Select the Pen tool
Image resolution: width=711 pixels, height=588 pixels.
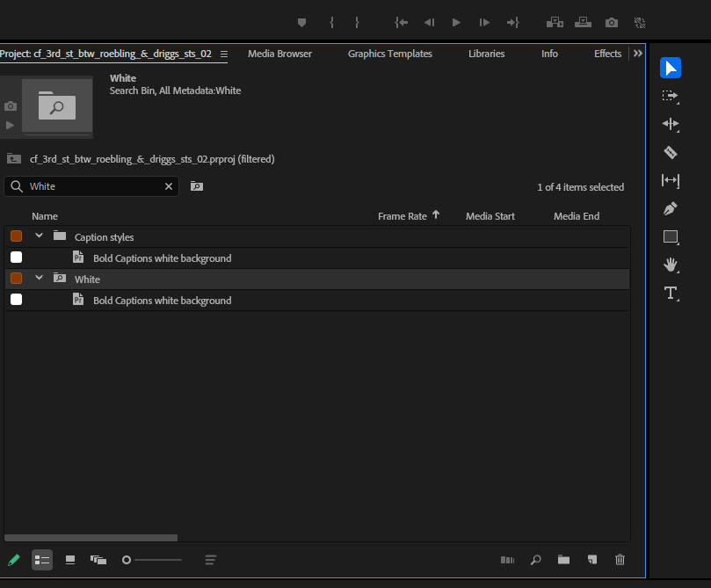(x=671, y=208)
